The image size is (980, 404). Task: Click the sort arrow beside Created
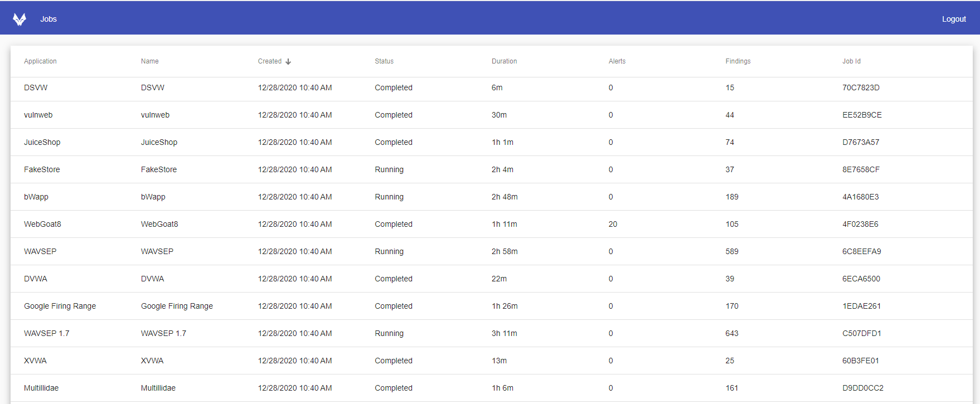click(x=288, y=62)
